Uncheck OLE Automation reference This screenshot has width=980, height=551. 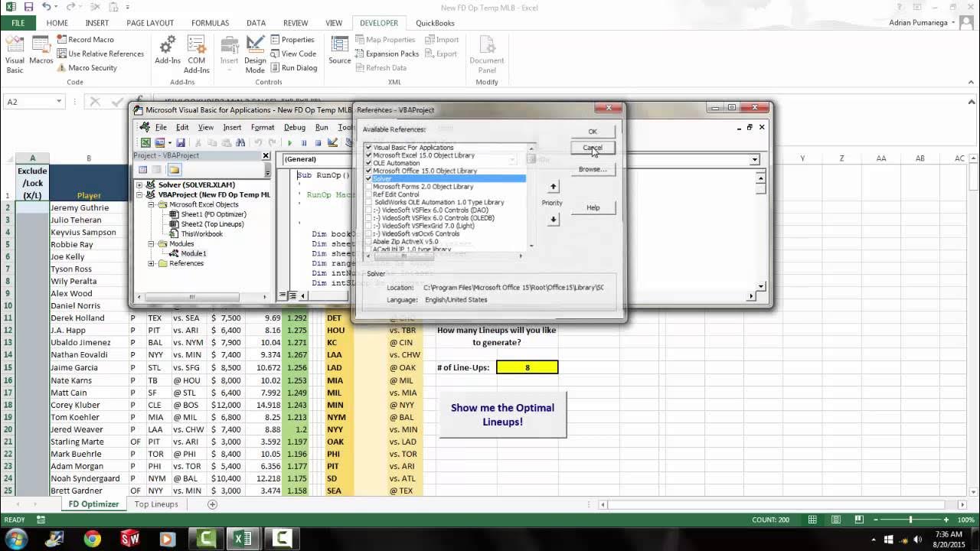pyautogui.click(x=368, y=163)
